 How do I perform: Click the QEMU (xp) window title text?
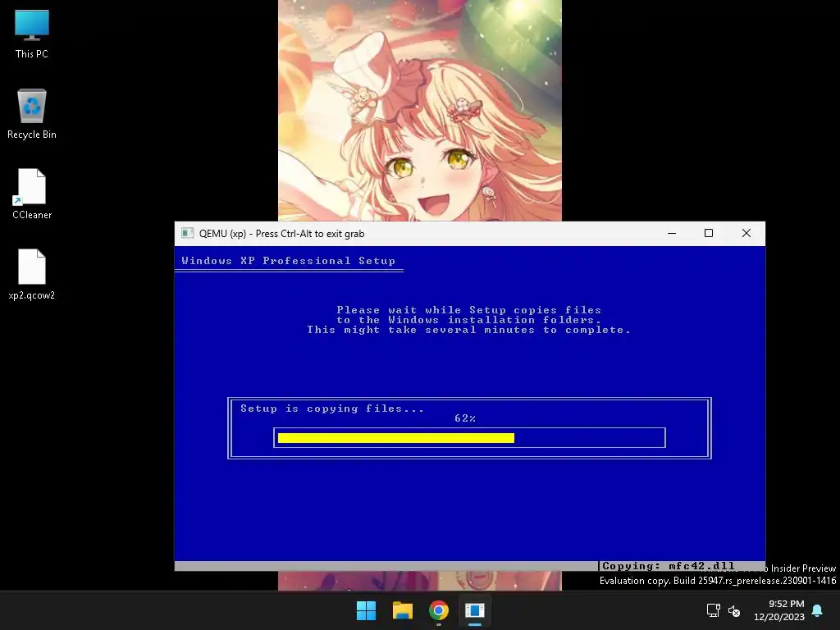point(282,234)
